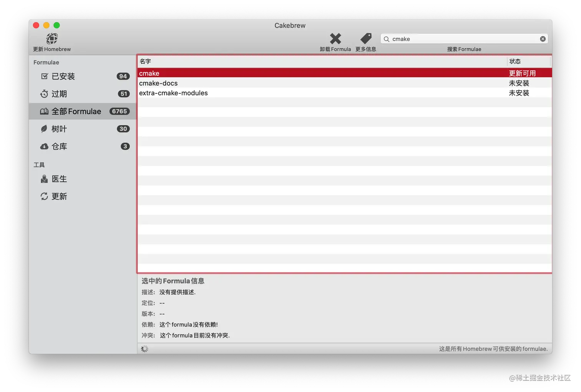Click the green zoom window button

point(57,25)
